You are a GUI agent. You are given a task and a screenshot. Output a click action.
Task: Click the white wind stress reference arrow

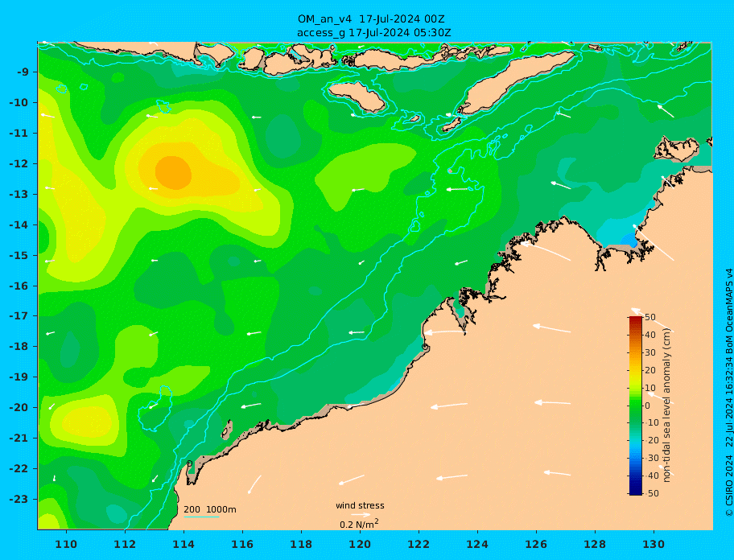point(361,515)
